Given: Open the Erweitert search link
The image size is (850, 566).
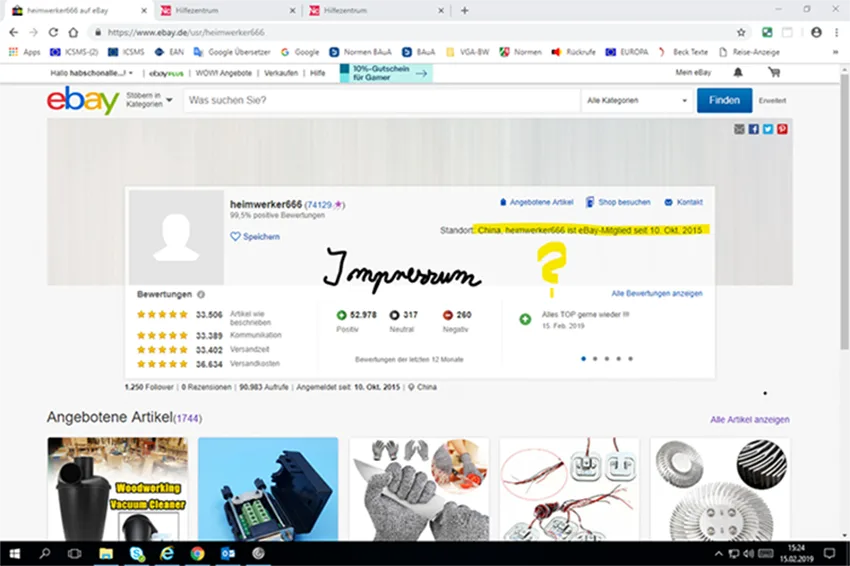Looking at the screenshot, I should tap(772, 100).
